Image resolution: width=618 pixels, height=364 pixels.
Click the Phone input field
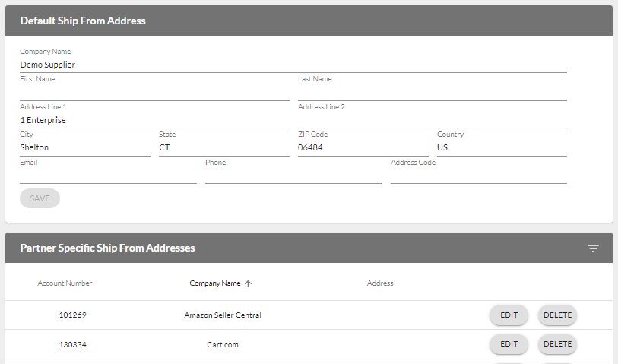pos(293,176)
